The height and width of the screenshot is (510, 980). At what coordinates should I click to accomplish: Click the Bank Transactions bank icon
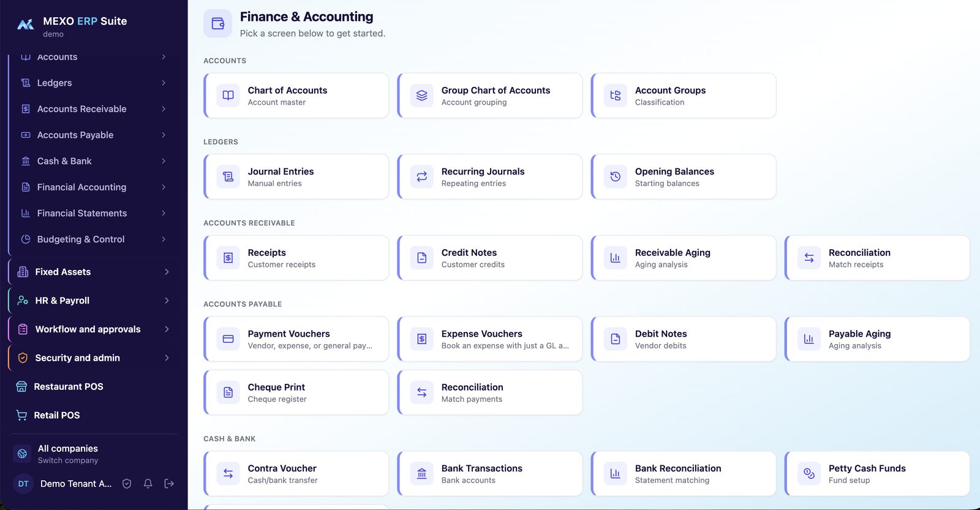click(422, 474)
